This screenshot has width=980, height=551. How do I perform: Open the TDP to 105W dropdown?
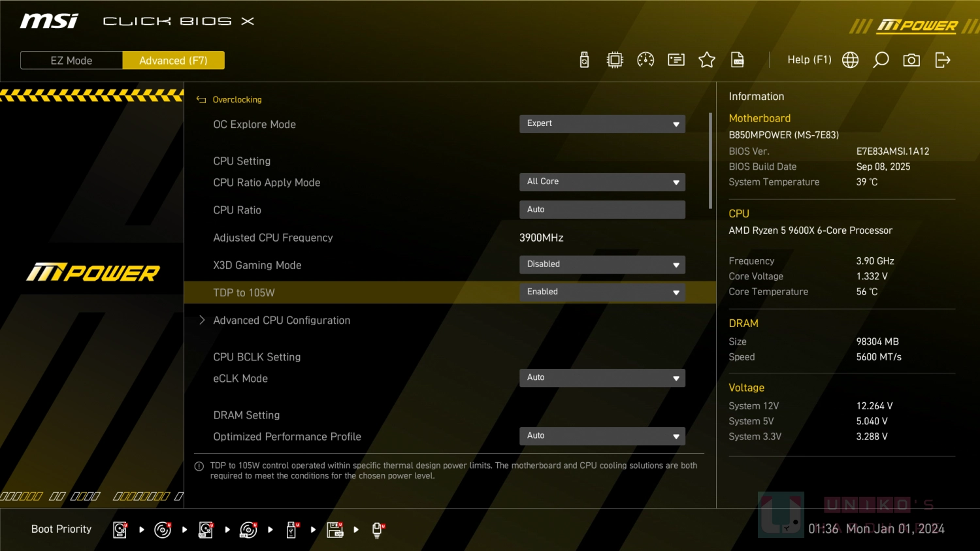click(602, 292)
